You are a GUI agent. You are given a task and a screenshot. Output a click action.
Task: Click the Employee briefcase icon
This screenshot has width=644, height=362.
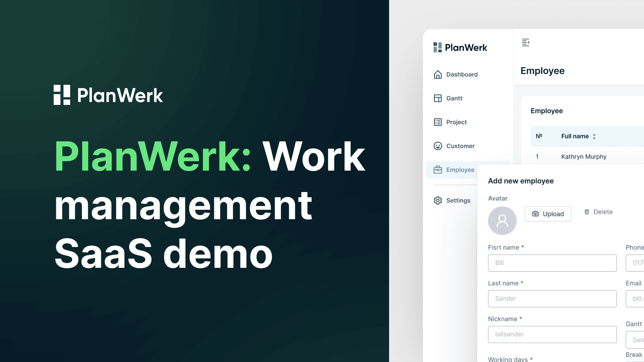pyautogui.click(x=438, y=170)
